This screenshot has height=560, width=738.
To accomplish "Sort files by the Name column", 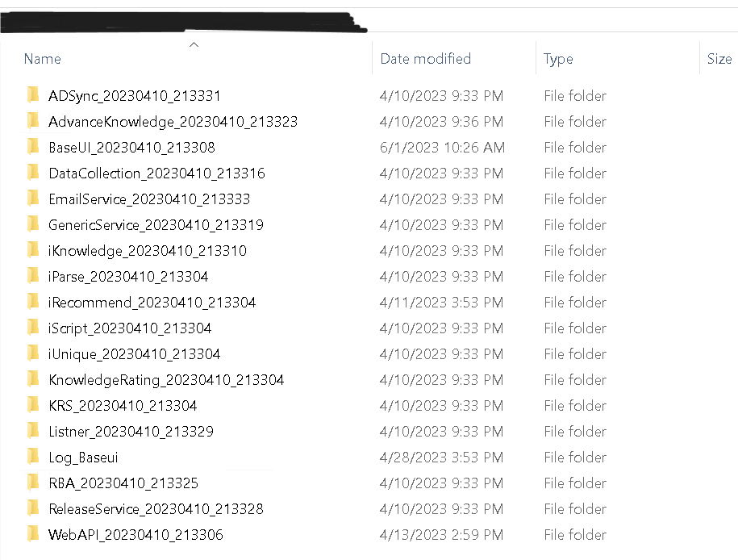I will (43, 59).
